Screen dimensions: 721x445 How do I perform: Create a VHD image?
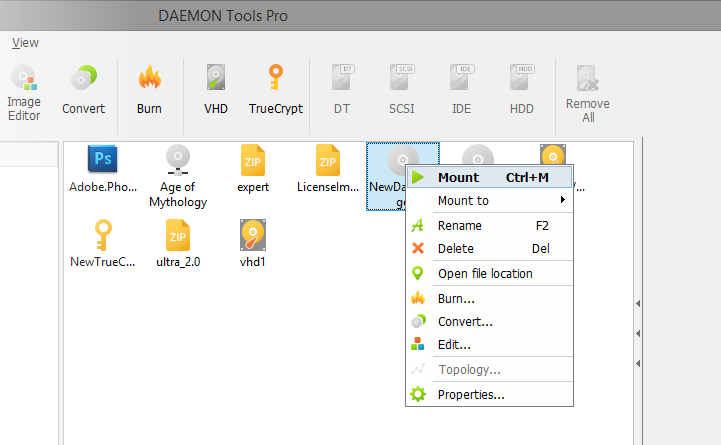(216, 92)
